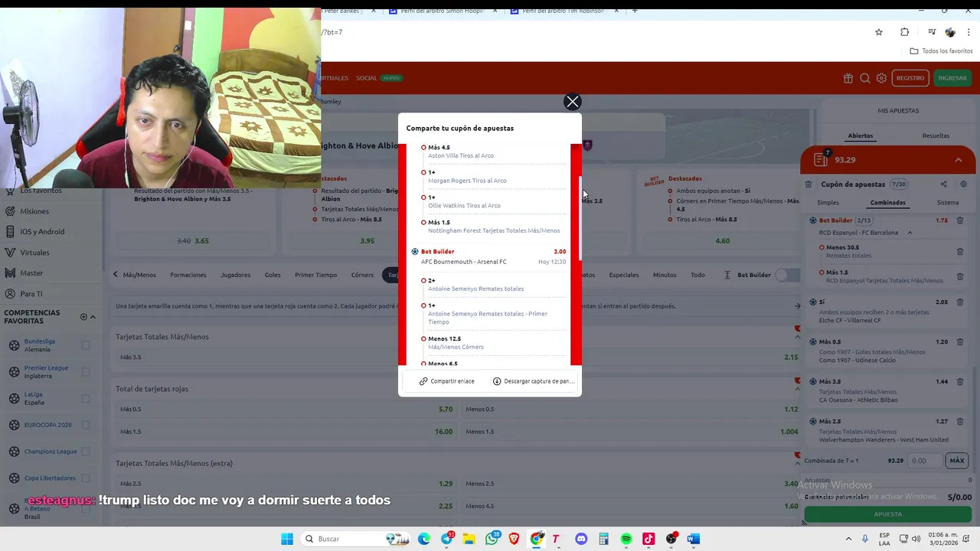The width and height of the screenshot is (980, 551).
Task: Delete the Bet Builder 1.75 selection
Action: tap(959, 220)
